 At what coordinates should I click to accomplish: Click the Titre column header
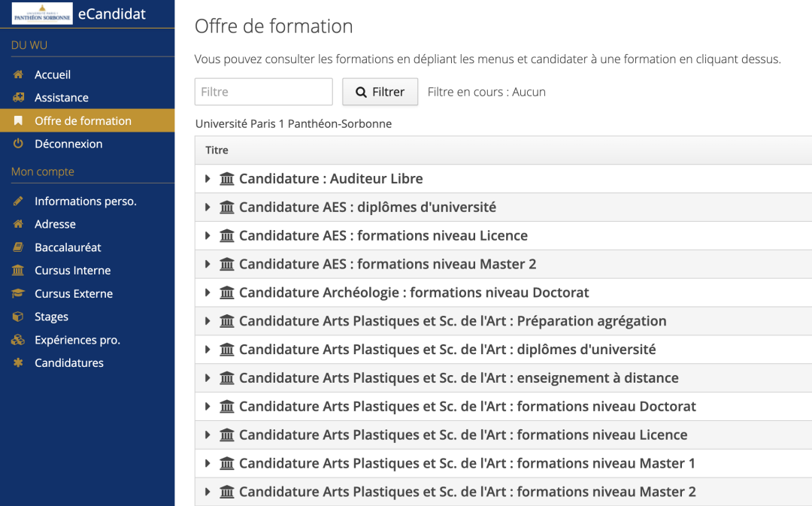217,150
